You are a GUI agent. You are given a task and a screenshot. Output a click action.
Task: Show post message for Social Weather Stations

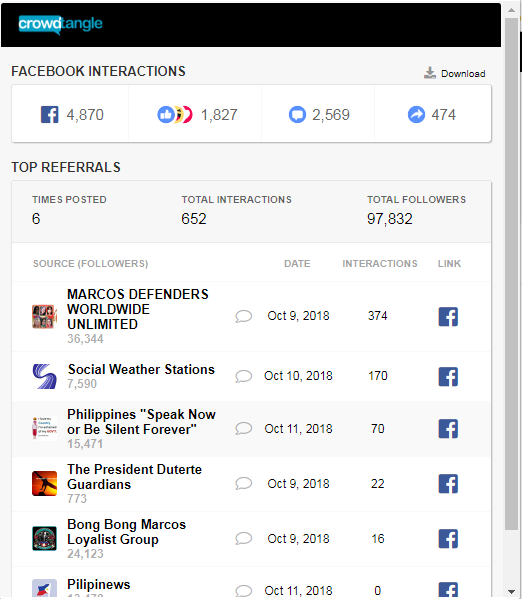click(243, 376)
